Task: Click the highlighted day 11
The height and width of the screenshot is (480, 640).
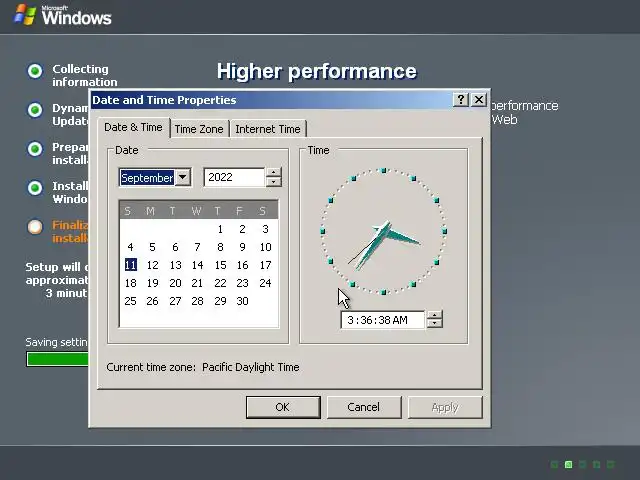Action: 131,265
